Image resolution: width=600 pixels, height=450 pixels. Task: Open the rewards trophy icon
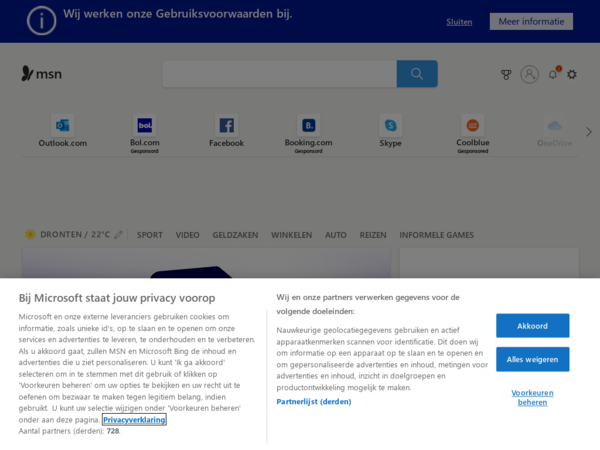(x=506, y=75)
